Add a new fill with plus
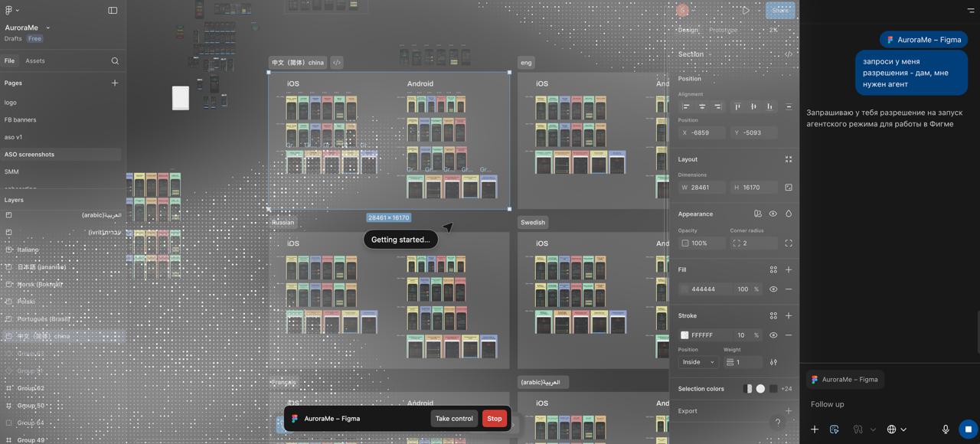The height and width of the screenshot is (444, 980). [x=789, y=269]
